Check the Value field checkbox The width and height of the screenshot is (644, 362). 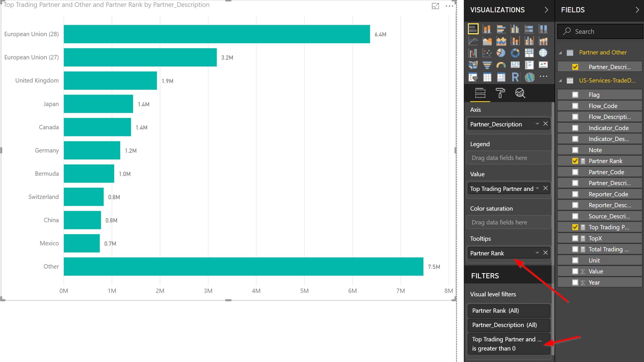(x=575, y=271)
